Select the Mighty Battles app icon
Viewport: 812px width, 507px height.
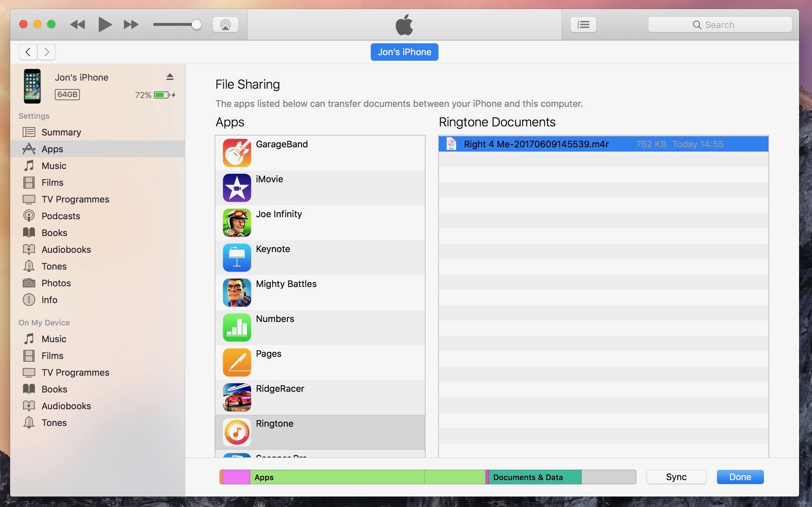(237, 293)
